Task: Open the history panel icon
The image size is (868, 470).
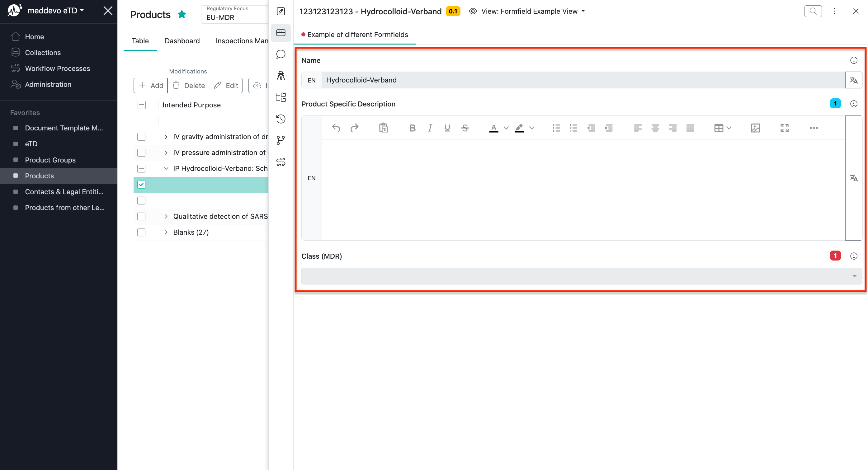Action: tap(281, 119)
